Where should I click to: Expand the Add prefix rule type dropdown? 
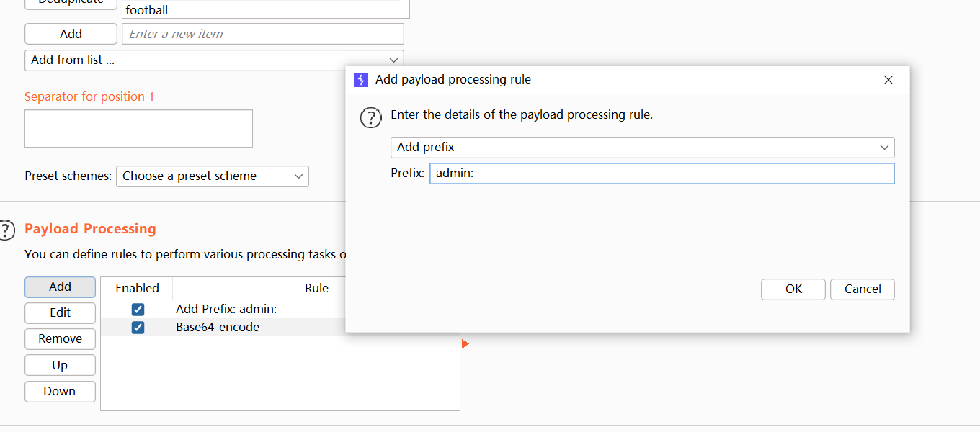[642, 148]
